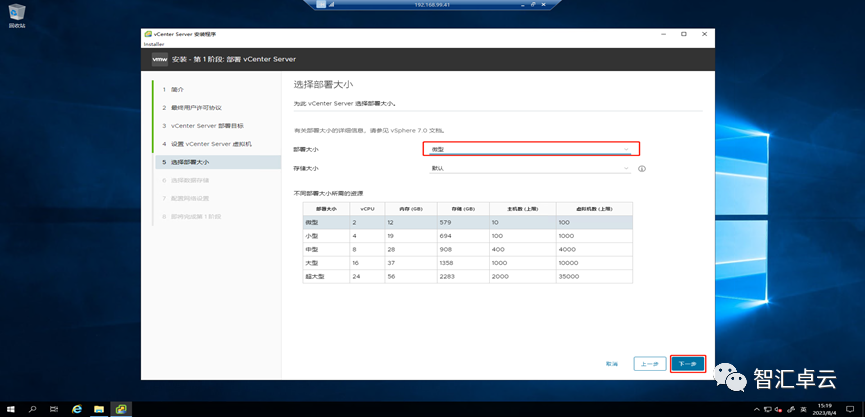
Task: Click storage value 2283 in 超大型 row
Action: pos(446,276)
